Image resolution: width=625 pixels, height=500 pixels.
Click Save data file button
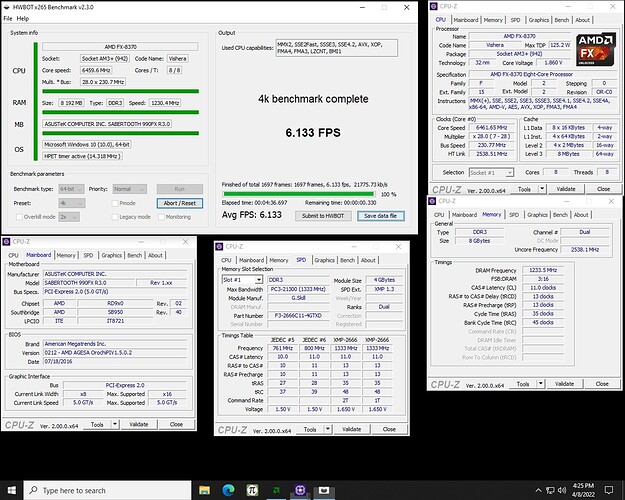[x=381, y=216]
